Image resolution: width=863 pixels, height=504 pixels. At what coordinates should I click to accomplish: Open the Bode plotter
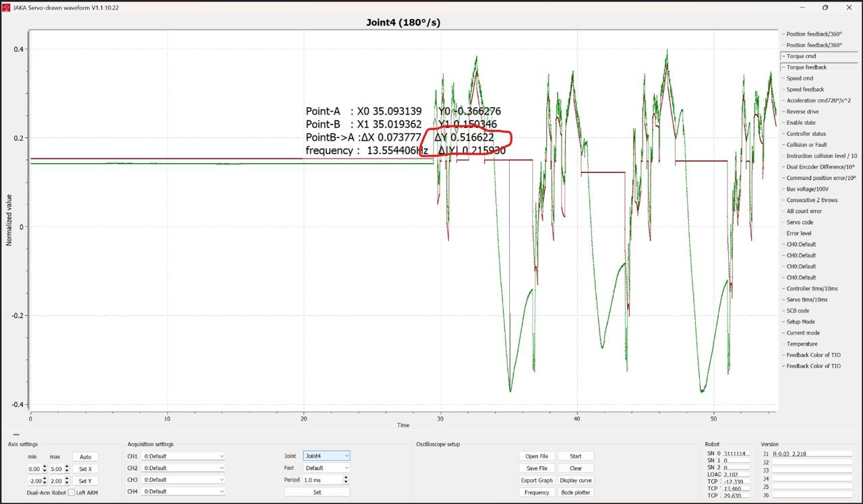(x=575, y=493)
